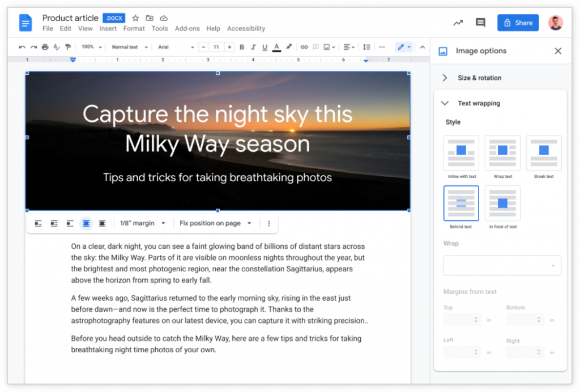The width and height of the screenshot is (580, 392).
Task: Toggle bold formatting
Action: pos(242,47)
